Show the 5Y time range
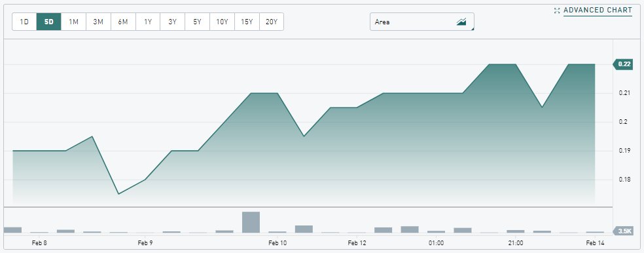 pos(197,22)
